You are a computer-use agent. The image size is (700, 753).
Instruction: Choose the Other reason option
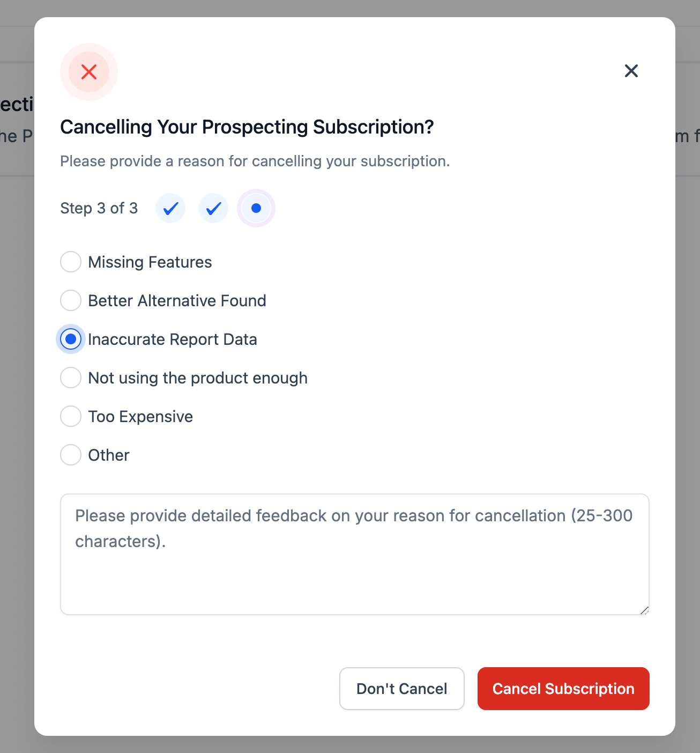(x=71, y=455)
